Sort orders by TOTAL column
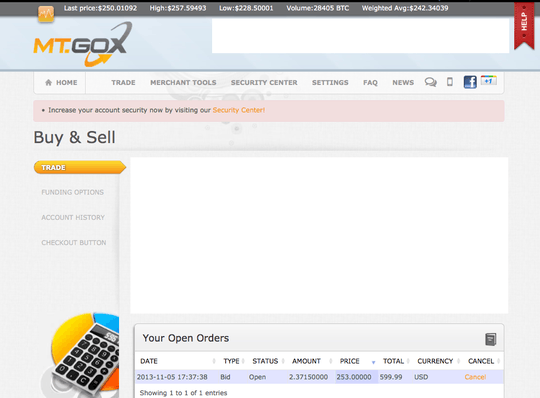Image resolution: width=540 pixels, height=398 pixels. point(395,361)
